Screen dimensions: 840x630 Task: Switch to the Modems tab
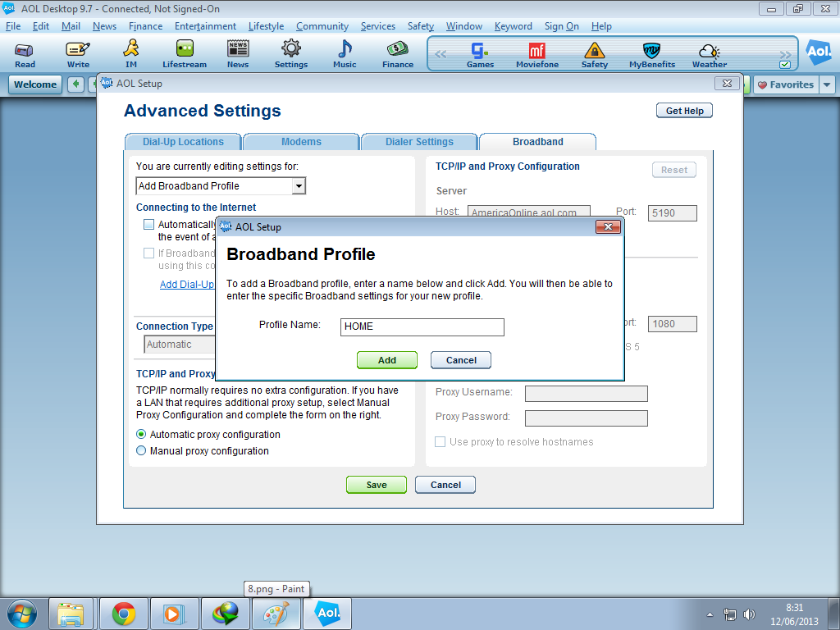301,142
